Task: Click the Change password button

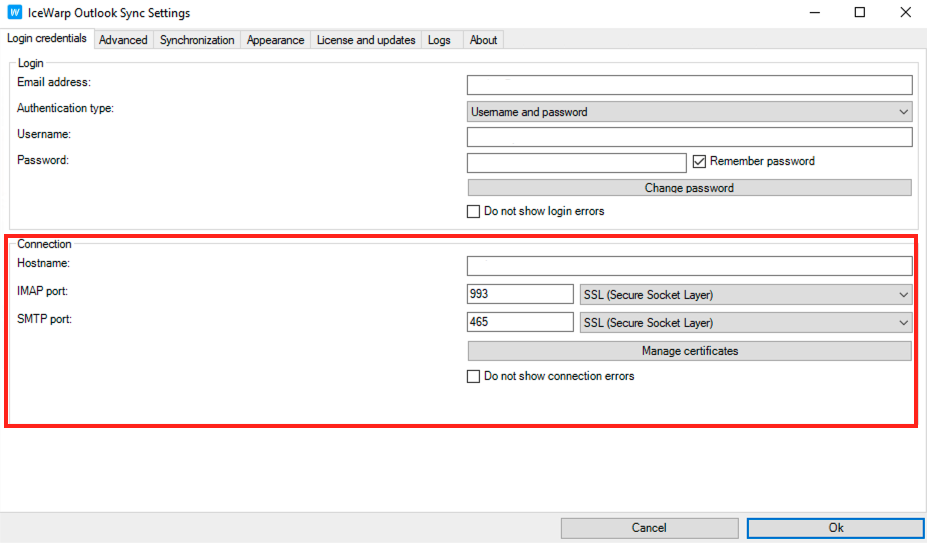Action: (689, 188)
